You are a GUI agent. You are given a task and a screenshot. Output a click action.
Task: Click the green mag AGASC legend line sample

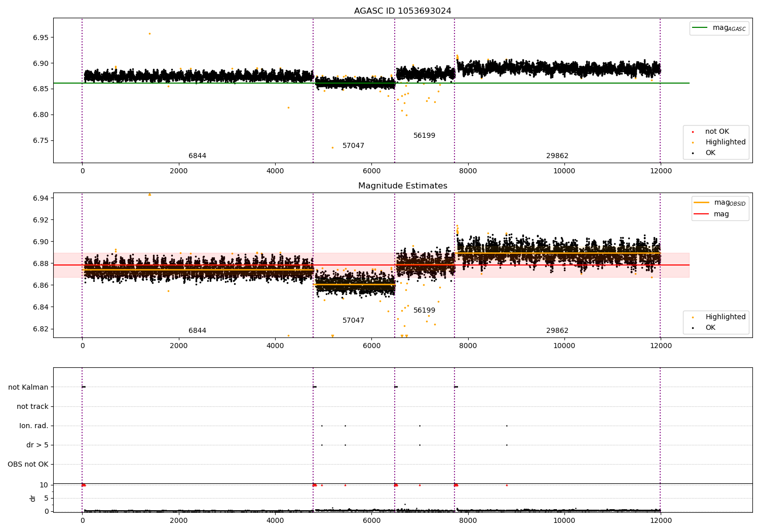[700, 28]
